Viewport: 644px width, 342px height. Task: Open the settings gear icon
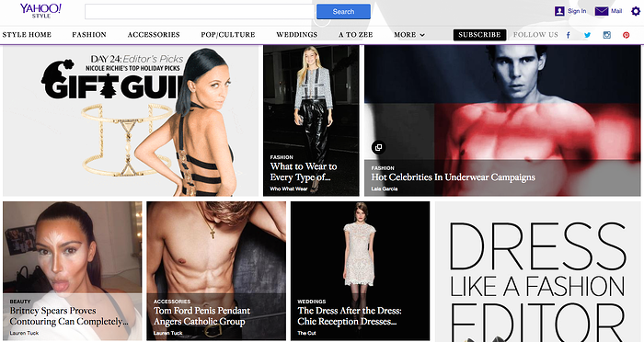click(x=636, y=11)
